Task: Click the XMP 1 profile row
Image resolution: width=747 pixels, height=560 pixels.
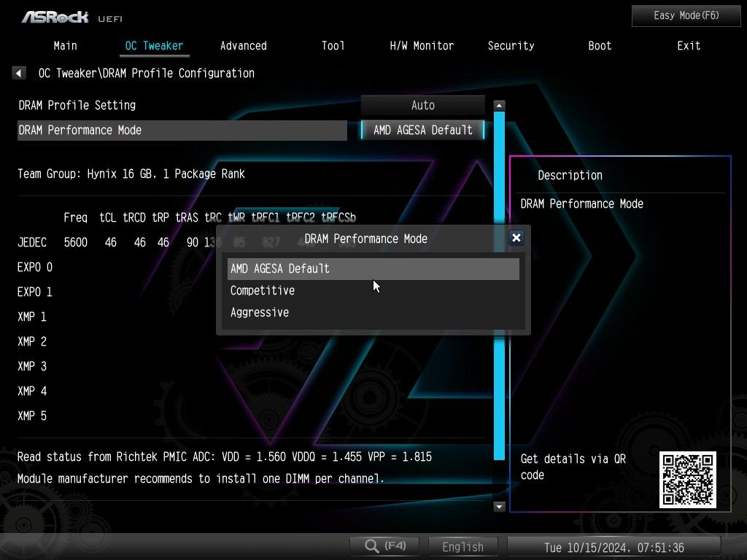Action: pyautogui.click(x=32, y=316)
